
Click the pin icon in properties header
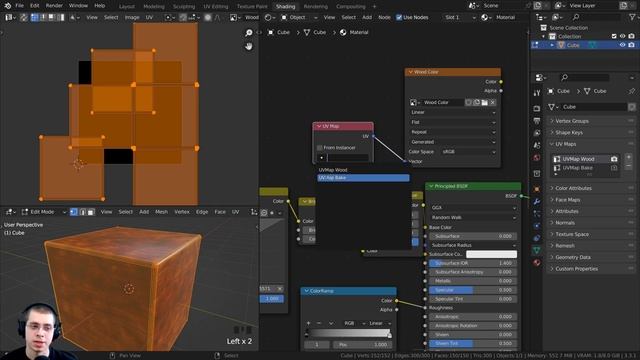coord(632,91)
